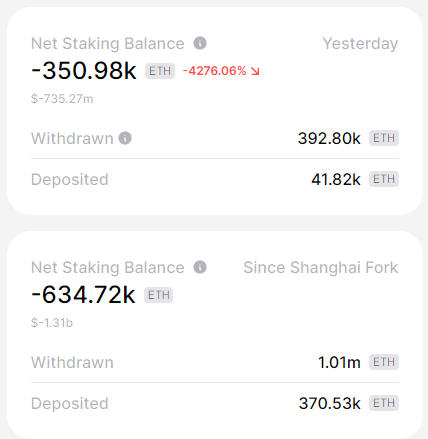Click ETH badge beside 370.53k deposited
The width and height of the screenshot is (428, 439).
coord(384,403)
